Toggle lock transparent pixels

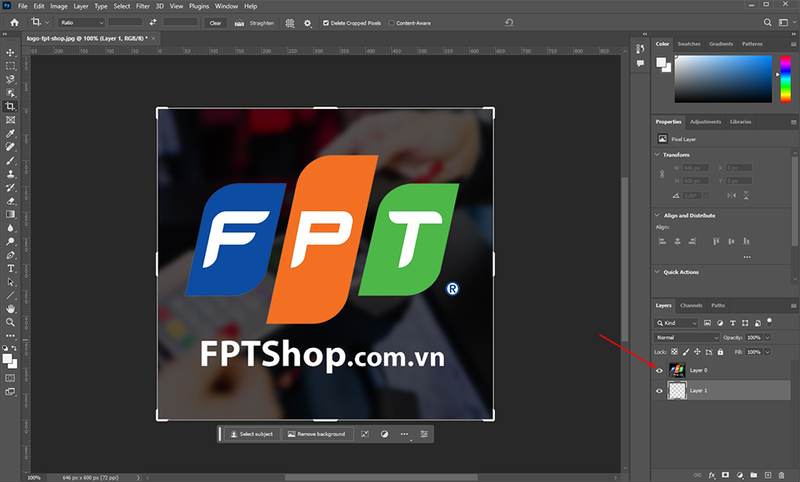[x=674, y=352]
